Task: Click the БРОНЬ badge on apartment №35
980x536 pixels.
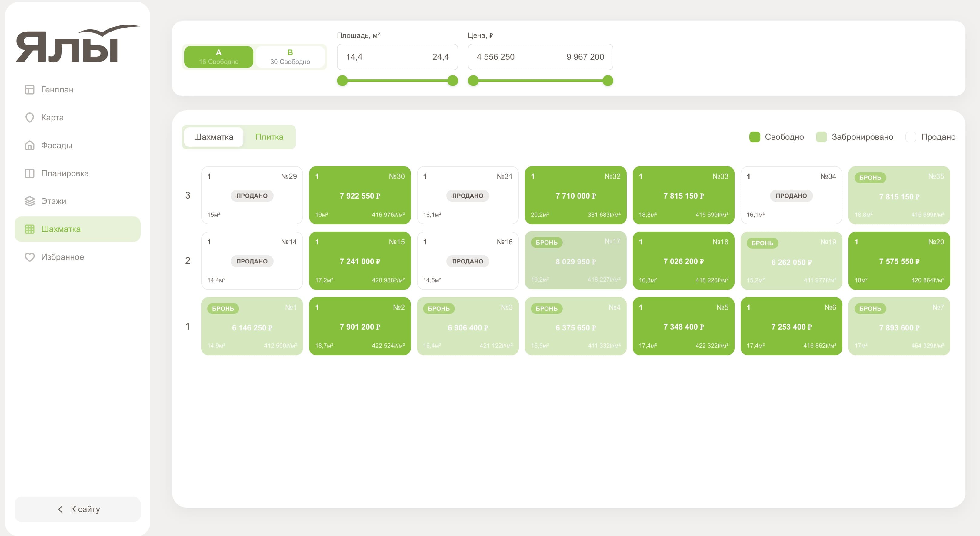Action: [870, 177]
